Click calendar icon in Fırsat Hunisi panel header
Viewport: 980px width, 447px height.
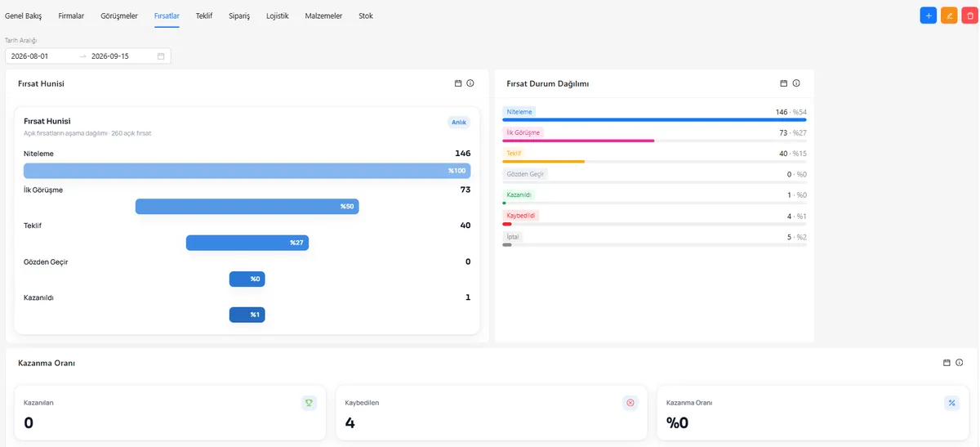[458, 83]
